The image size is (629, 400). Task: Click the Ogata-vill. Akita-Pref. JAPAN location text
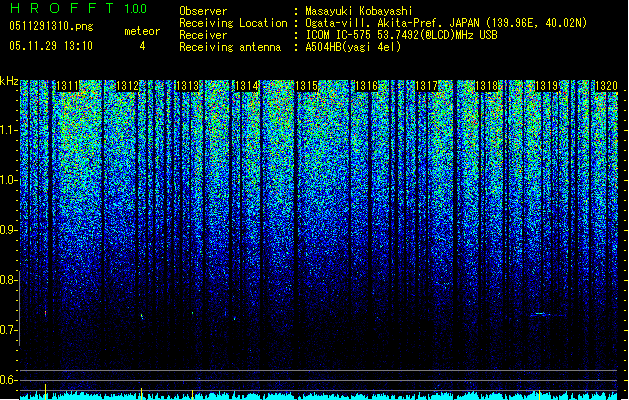pyautogui.click(x=446, y=23)
